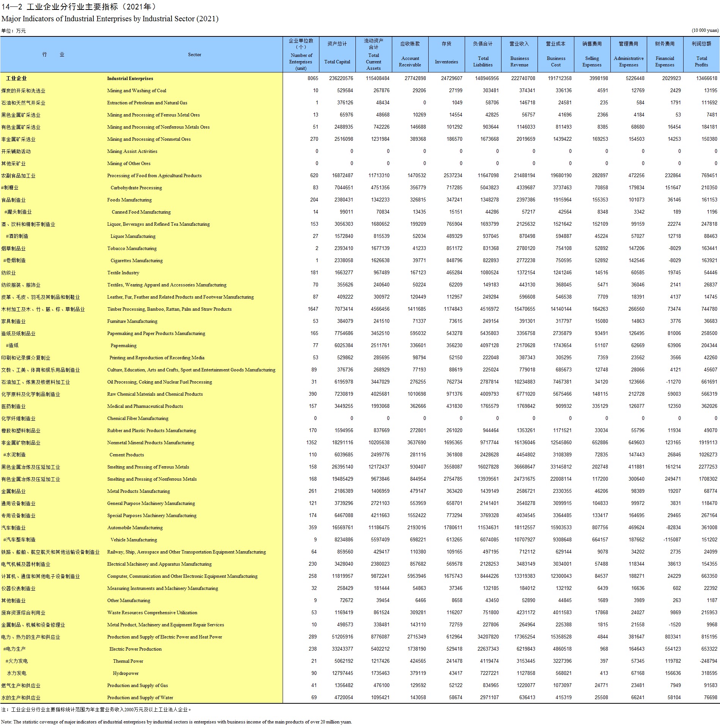
Task: Select 'Production and Supply of Gas' row
Action: pyautogui.click(x=137, y=686)
